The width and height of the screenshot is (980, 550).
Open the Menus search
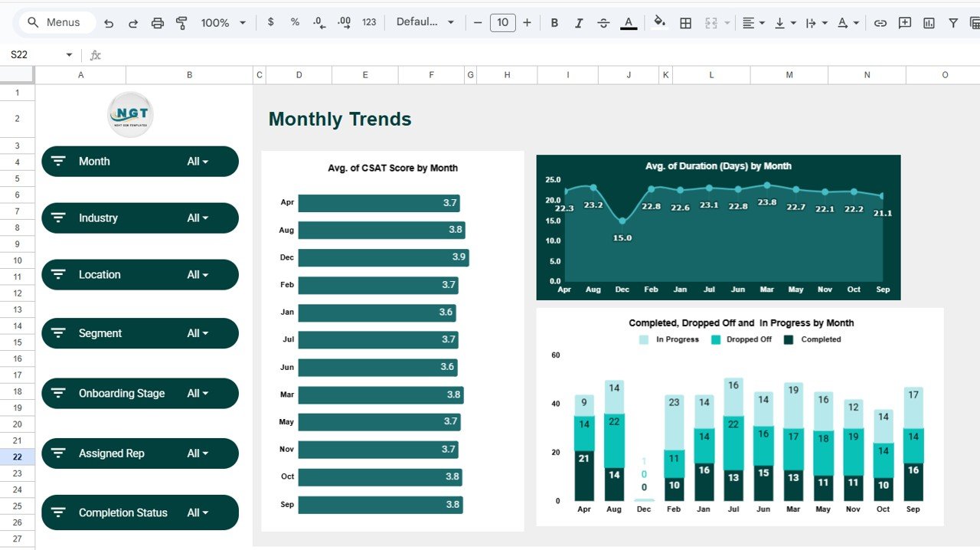(54, 22)
